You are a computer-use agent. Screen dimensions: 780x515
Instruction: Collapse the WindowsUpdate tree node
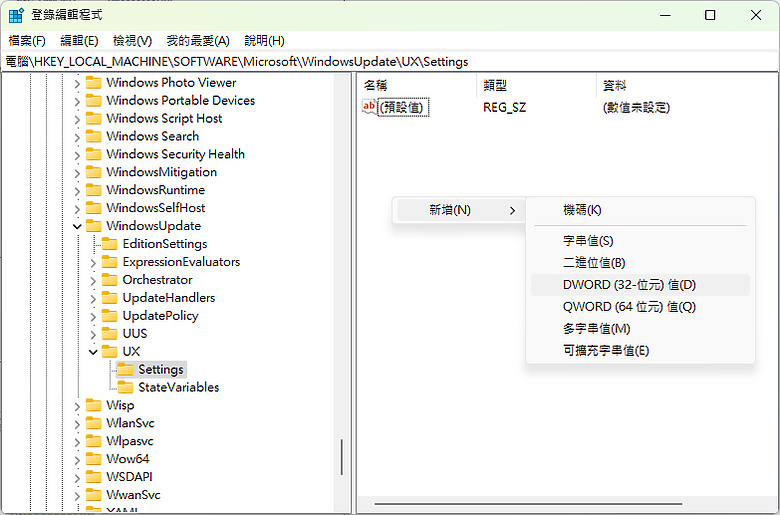(77, 226)
